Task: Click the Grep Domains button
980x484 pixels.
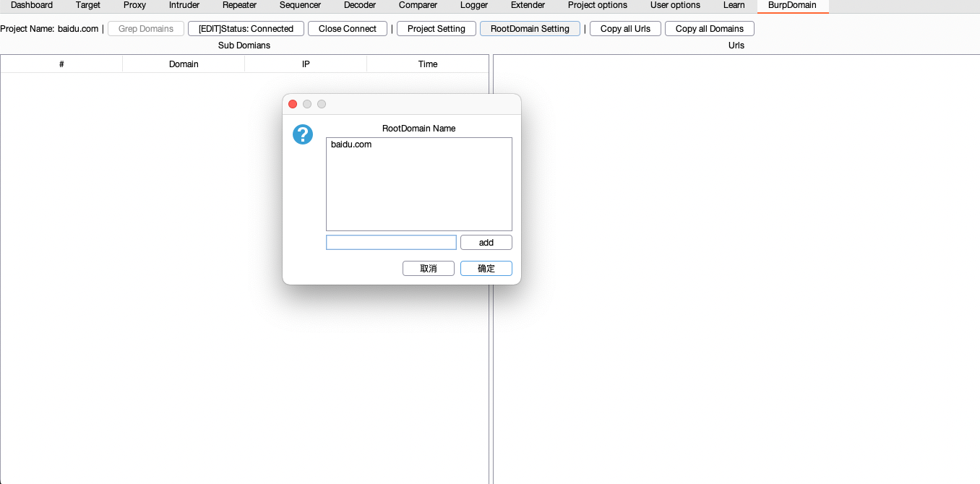Action: 146,29
